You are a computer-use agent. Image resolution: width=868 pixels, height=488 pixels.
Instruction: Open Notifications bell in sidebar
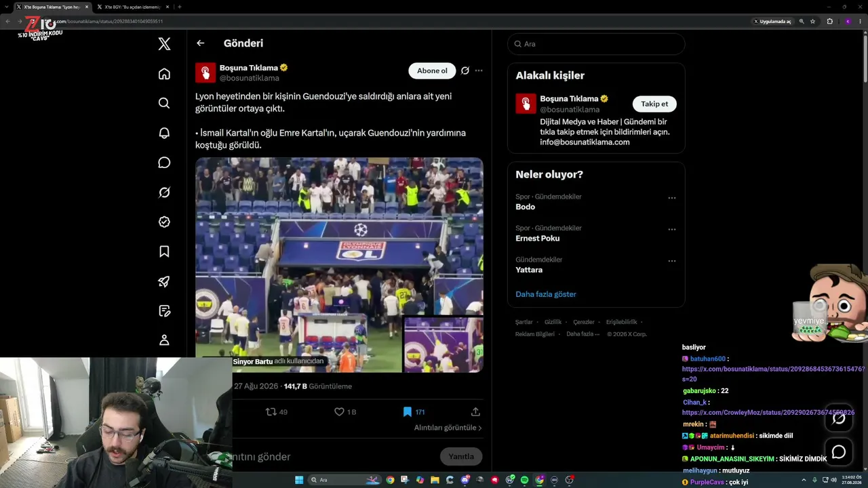(x=164, y=133)
